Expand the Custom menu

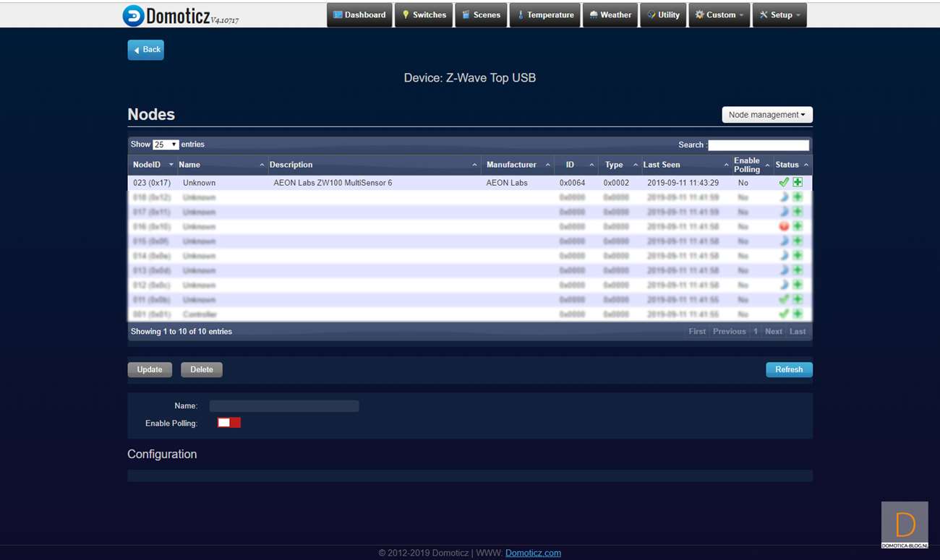(719, 15)
